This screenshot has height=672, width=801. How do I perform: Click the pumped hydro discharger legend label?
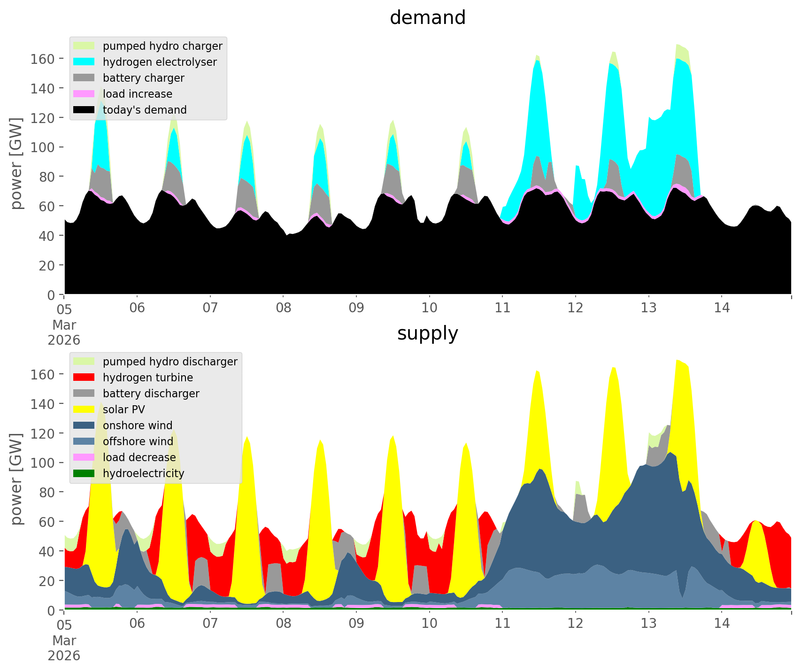click(x=170, y=362)
